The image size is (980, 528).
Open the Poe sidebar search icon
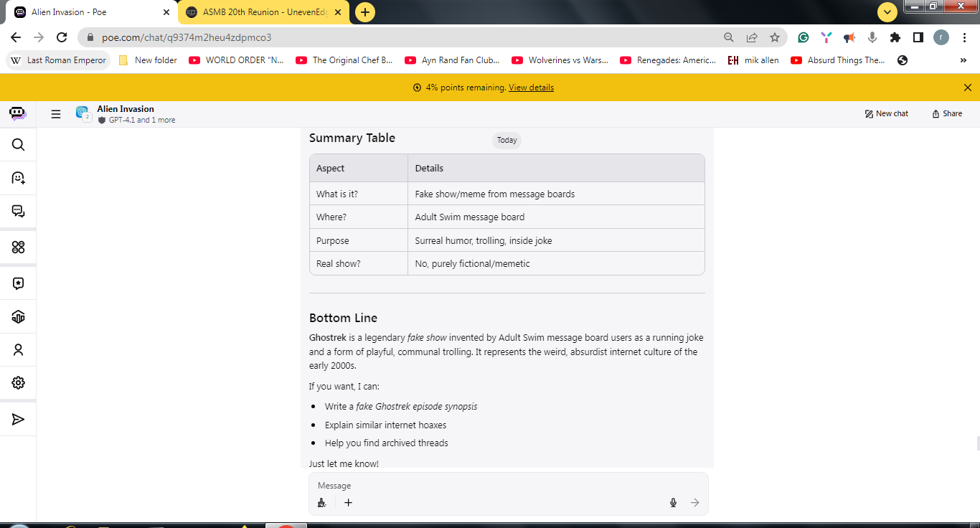click(18, 145)
